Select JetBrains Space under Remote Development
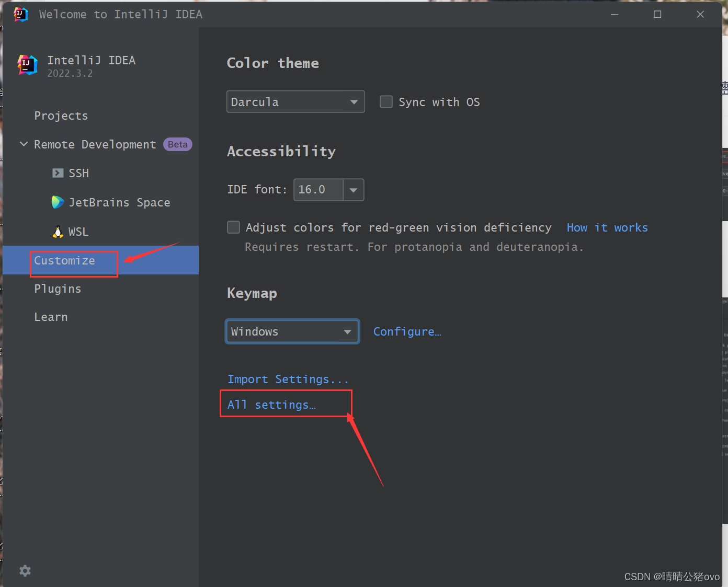 tap(119, 202)
